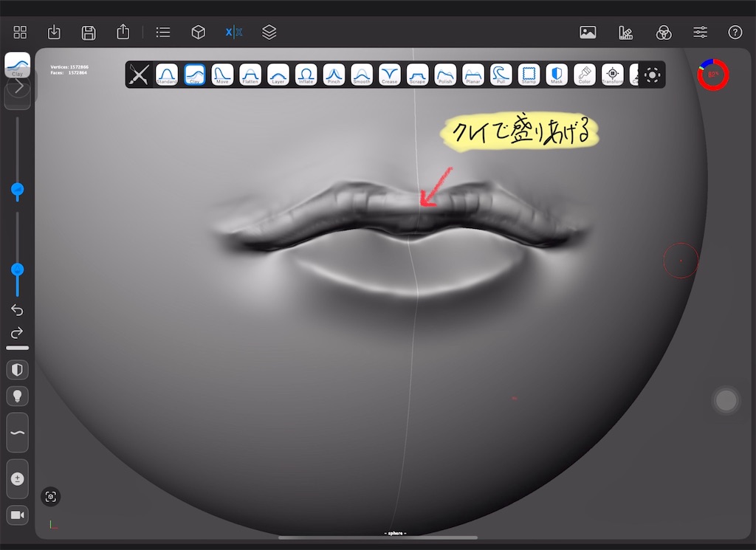Image resolution: width=756 pixels, height=550 pixels.
Task: Select the Pinch brush
Action: (x=334, y=75)
